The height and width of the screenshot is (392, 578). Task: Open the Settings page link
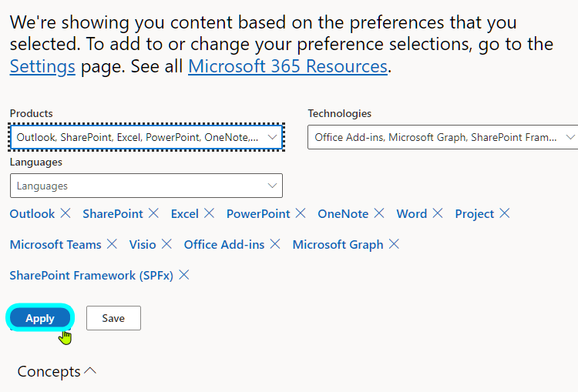[42, 66]
